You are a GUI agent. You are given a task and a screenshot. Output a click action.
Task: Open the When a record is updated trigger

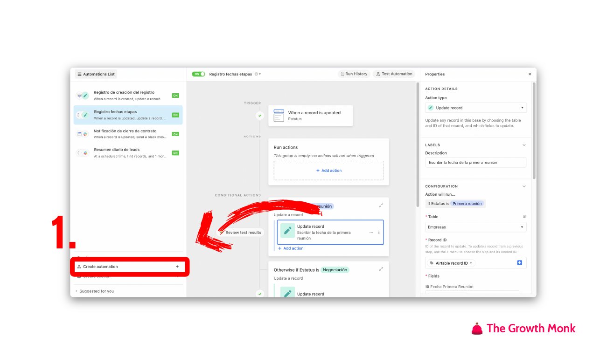tap(310, 116)
